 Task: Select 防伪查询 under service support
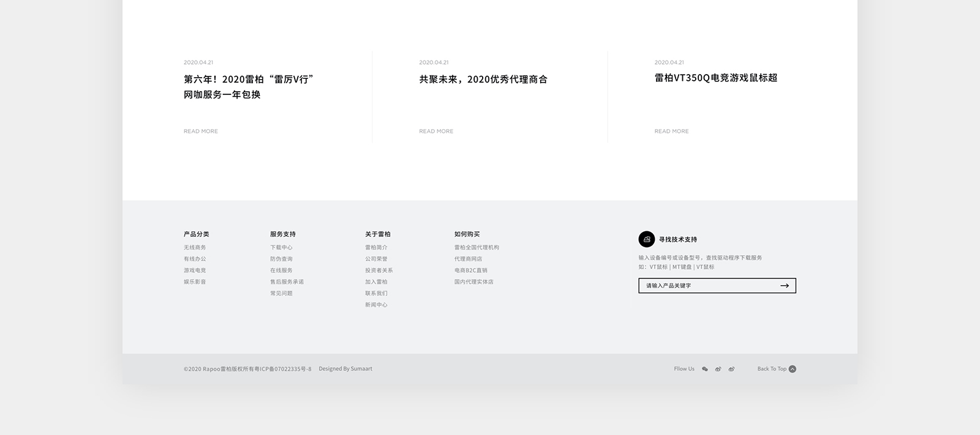pyautogui.click(x=281, y=259)
